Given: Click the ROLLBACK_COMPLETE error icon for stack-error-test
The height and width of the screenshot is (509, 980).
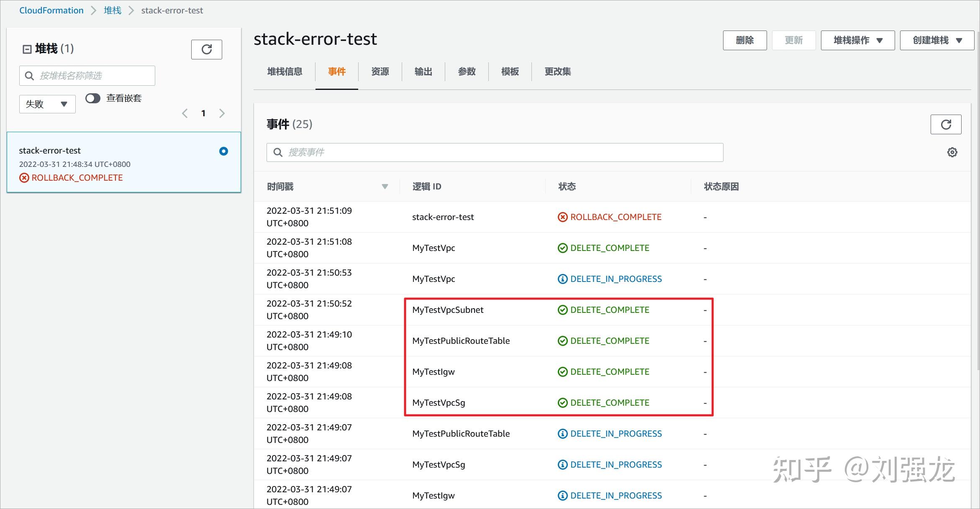Looking at the screenshot, I should (x=23, y=177).
